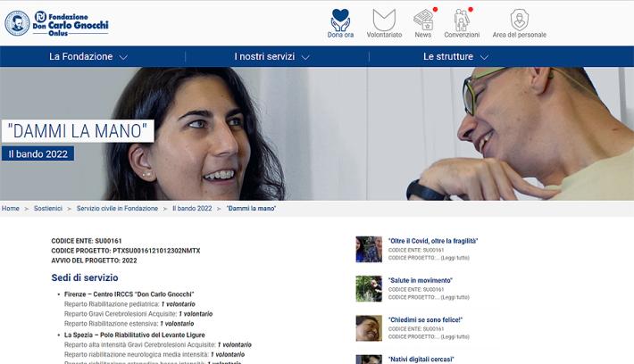The width and height of the screenshot is (634, 364).
Task: Click the Sedi di servizio heading
Action: pyautogui.click(x=85, y=278)
